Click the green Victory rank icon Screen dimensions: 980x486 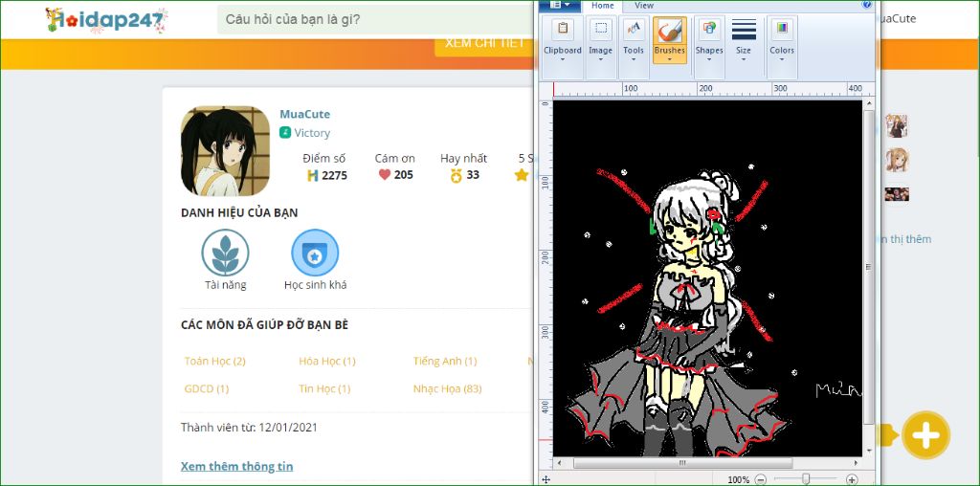click(285, 132)
